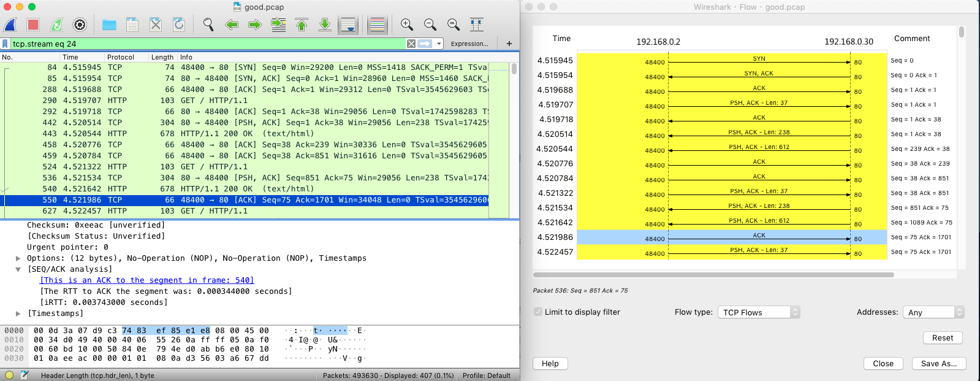Screen dimensions: 980x381
Task: Toggle auto-scroll during live capture
Action: (x=348, y=25)
